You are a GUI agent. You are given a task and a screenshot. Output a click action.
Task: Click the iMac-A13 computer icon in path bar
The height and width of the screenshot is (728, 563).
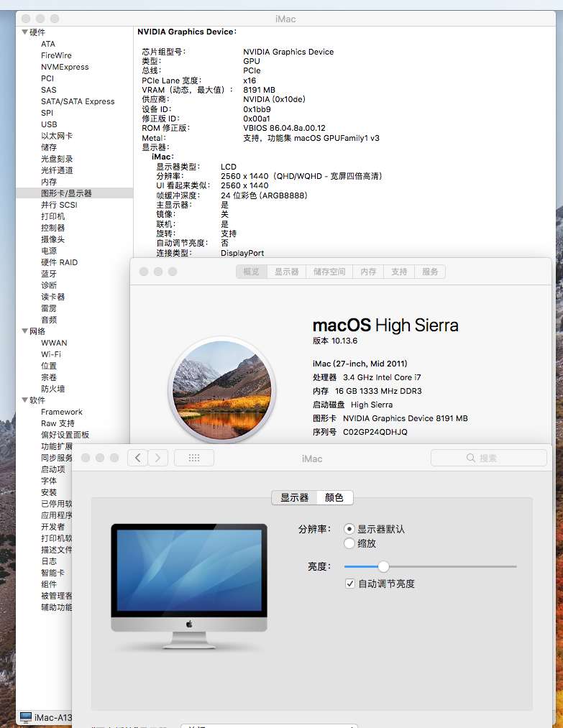(26, 718)
